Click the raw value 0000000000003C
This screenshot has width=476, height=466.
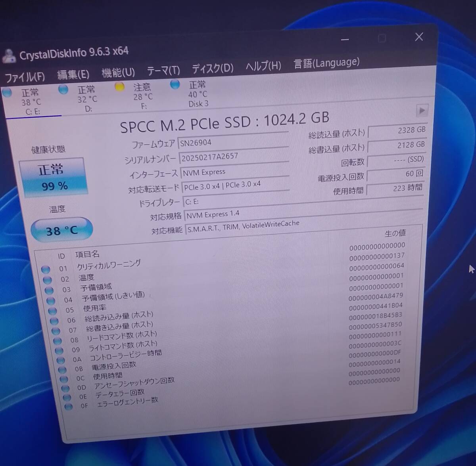(x=375, y=345)
